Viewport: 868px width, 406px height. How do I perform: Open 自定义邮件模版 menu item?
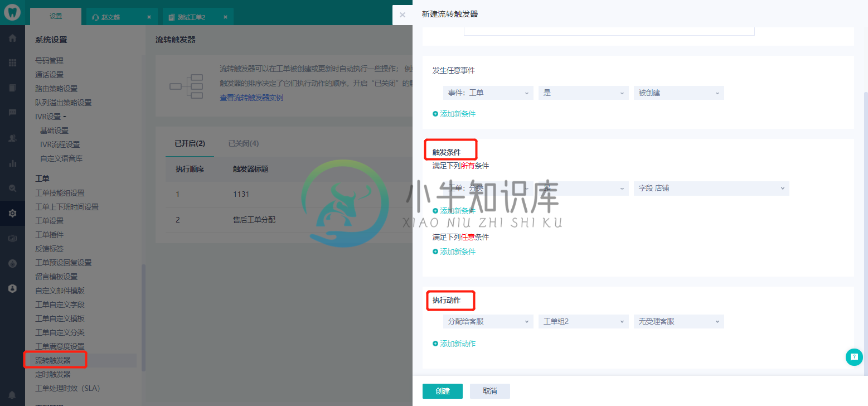click(x=60, y=291)
